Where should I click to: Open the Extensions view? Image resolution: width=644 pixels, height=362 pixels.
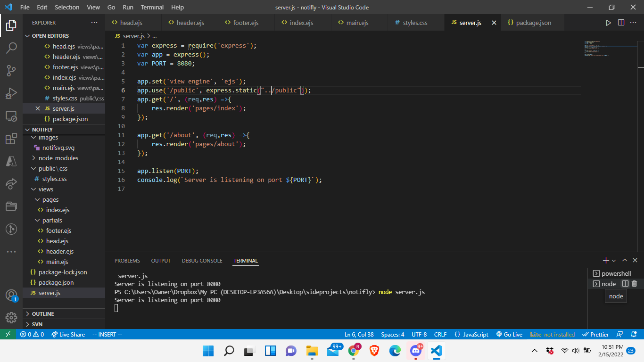pos(11,139)
